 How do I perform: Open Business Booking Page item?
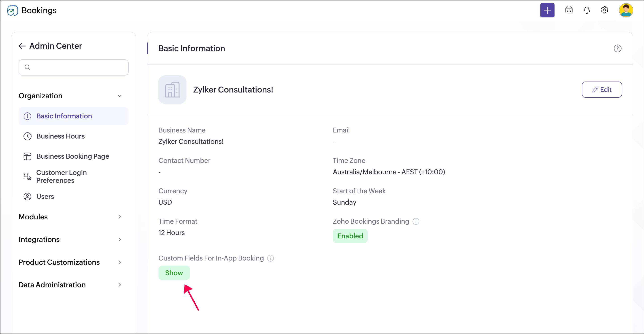tap(72, 156)
